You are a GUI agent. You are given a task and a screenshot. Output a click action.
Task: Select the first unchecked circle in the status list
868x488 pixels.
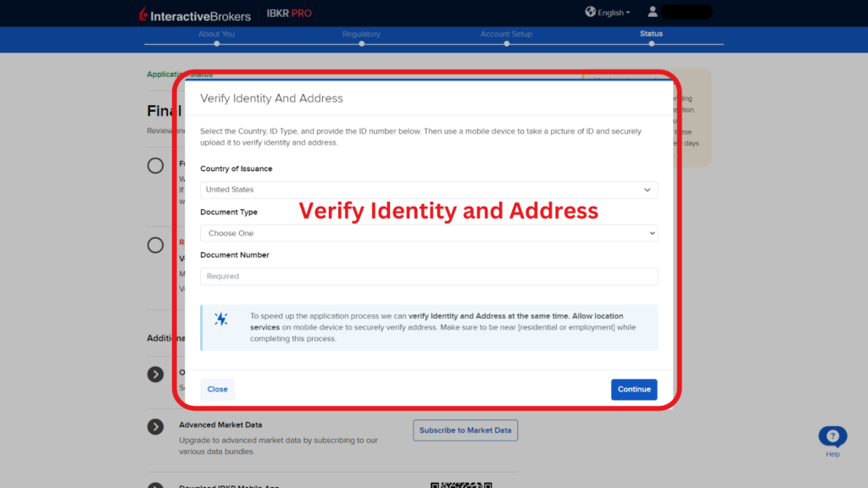155,165
